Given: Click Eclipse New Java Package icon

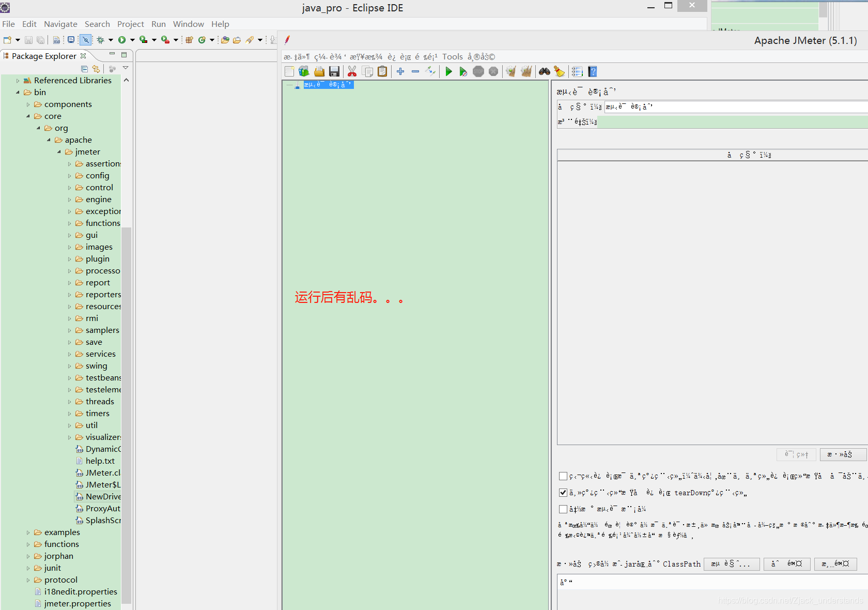Looking at the screenshot, I should [x=189, y=40].
